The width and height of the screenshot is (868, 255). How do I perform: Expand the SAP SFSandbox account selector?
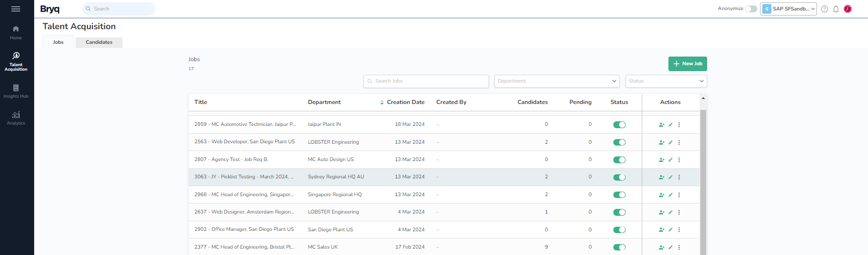tap(788, 9)
